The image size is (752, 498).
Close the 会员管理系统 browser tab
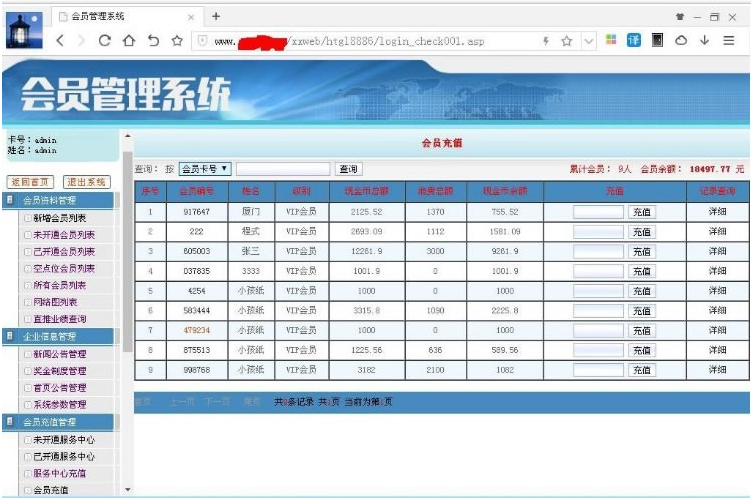tap(191, 17)
